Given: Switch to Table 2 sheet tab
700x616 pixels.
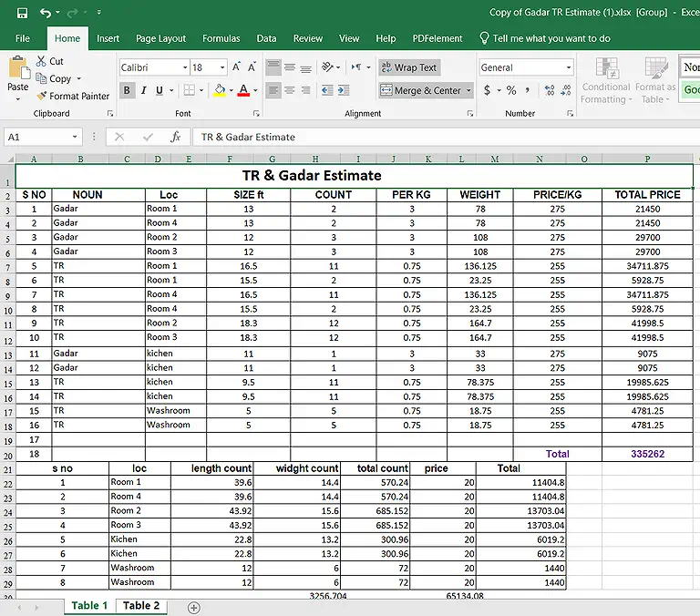Looking at the screenshot, I should (141, 606).
